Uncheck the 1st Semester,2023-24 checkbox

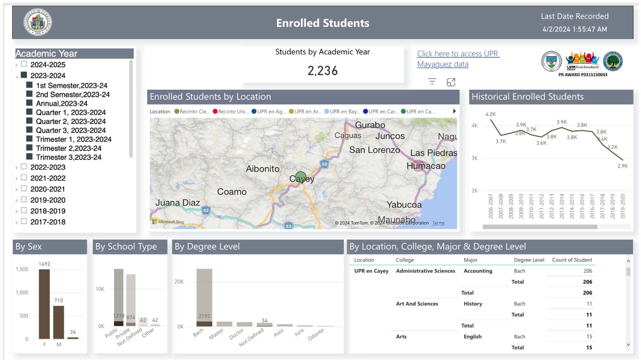click(29, 85)
